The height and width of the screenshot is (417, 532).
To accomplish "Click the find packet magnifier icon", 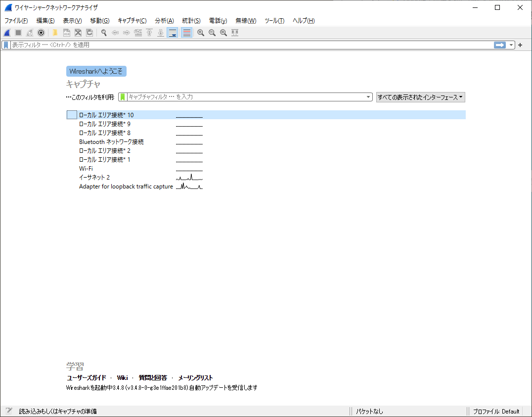I will tap(104, 33).
